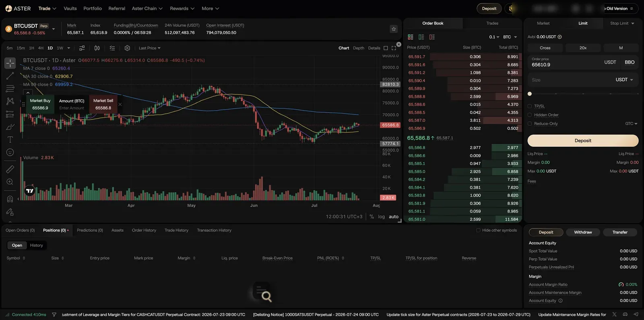Enable the TP/SL checkbox

tap(530, 107)
